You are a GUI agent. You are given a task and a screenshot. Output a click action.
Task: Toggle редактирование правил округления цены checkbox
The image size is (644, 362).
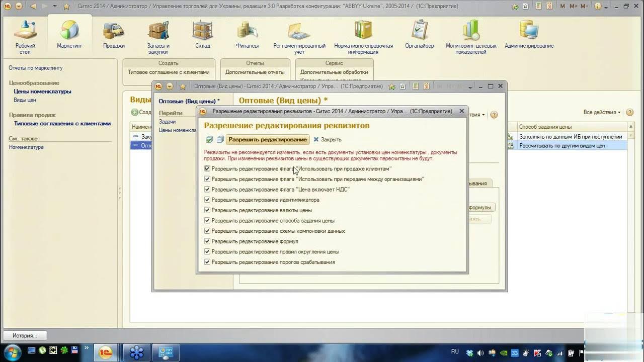(x=207, y=251)
